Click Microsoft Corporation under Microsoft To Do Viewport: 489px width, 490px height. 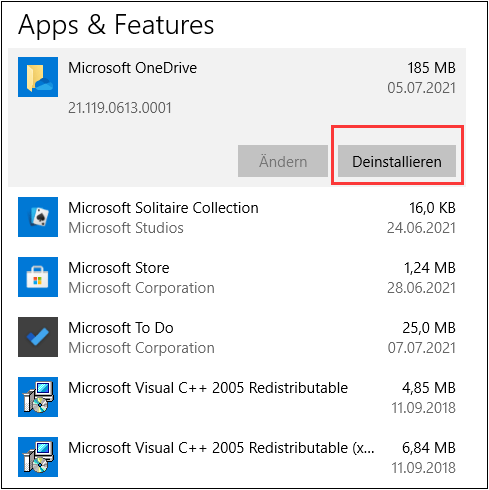pyautogui.click(x=141, y=348)
